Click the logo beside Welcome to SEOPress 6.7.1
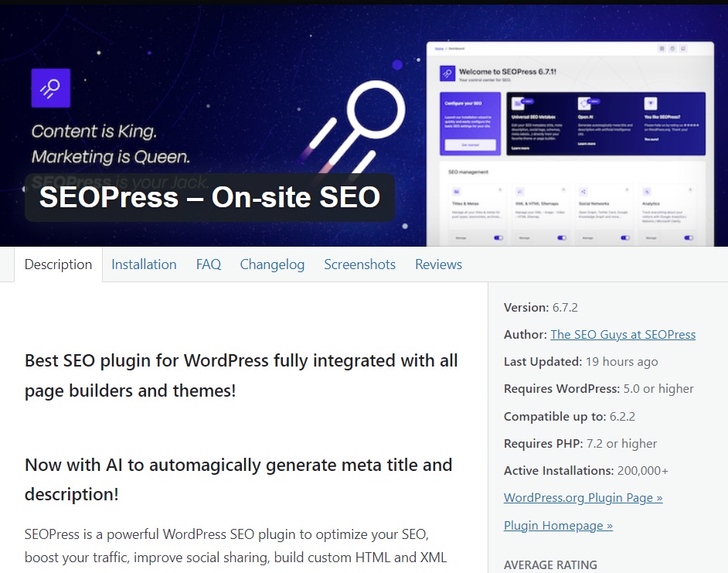 447,73
